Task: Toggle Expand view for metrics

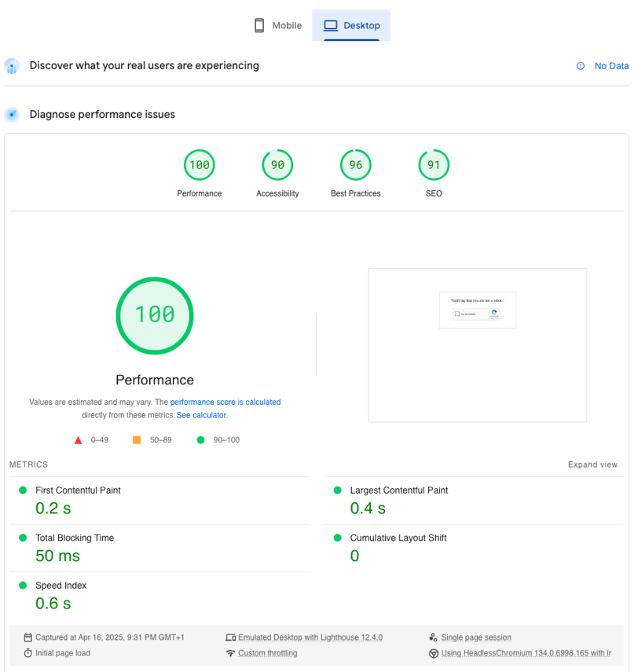Action: [592, 465]
